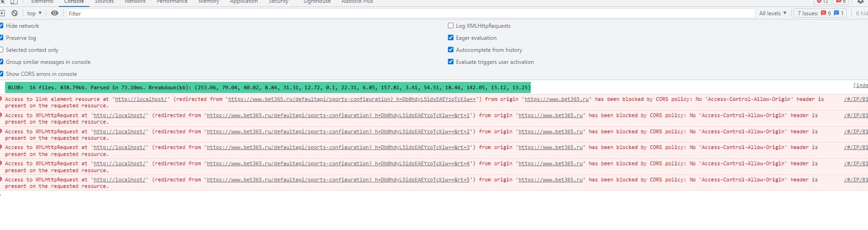
Task: Open /#/IP/B1 source link of rt=1 error
Action: (856, 115)
